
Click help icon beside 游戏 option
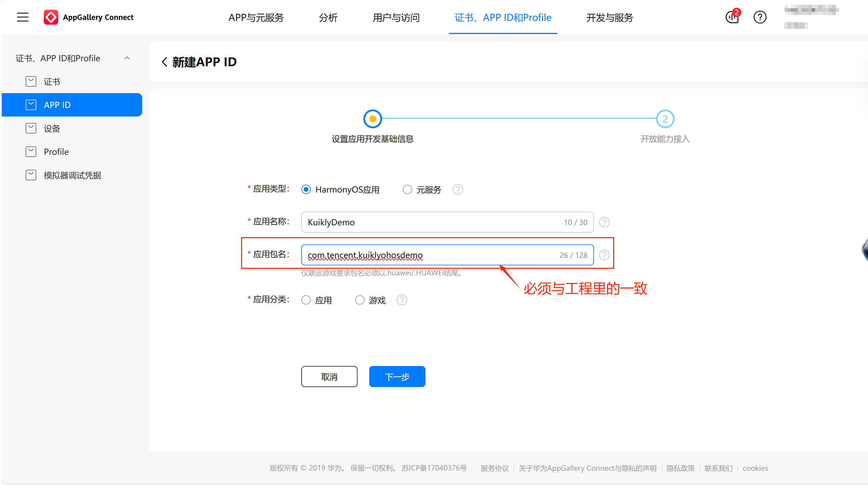[402, 300]
